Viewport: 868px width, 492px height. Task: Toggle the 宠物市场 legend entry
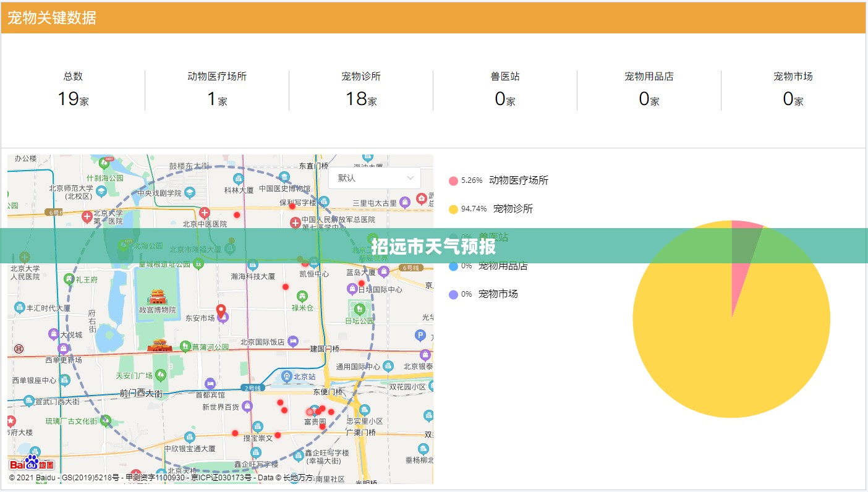pos(483,294)
